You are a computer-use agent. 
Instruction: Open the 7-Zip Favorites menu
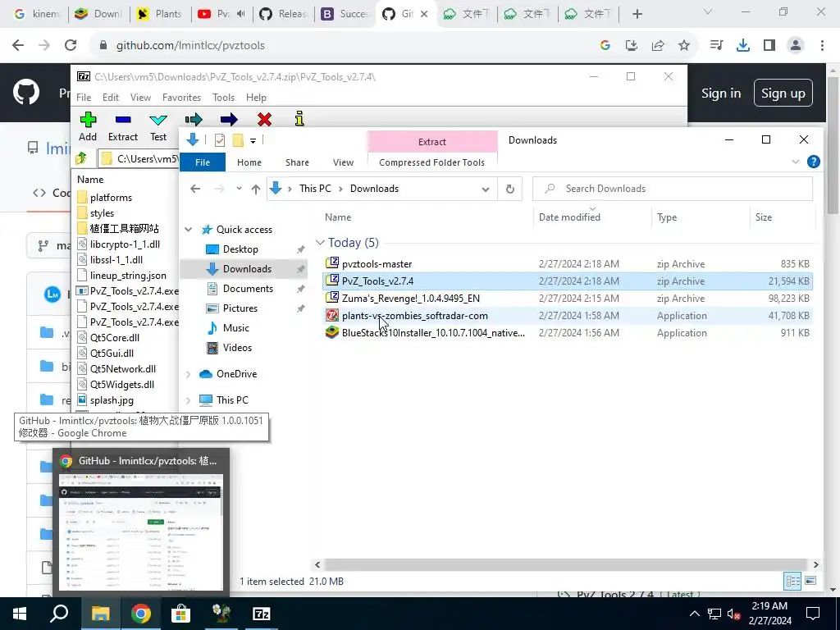[181, 98]
